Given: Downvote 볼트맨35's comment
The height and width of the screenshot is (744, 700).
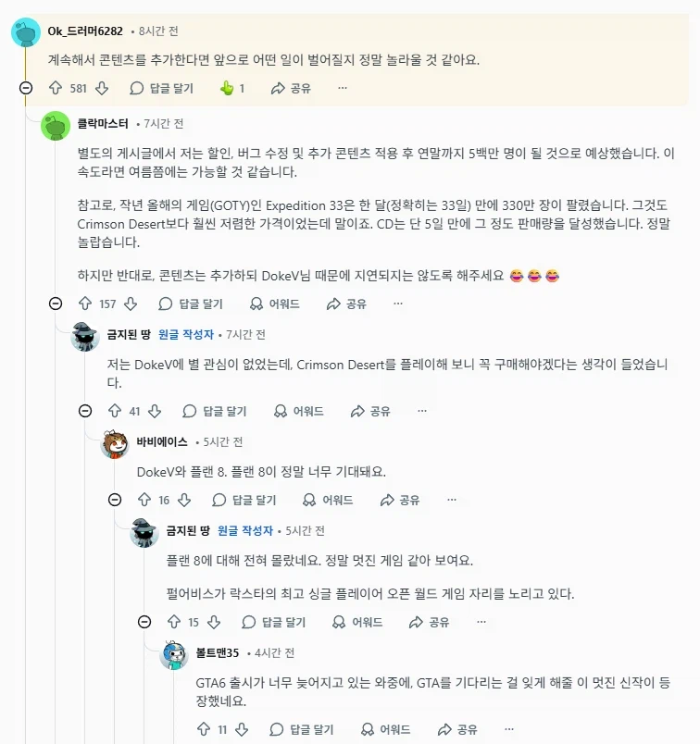Looking at the screenshot, I should pos(243,731).
